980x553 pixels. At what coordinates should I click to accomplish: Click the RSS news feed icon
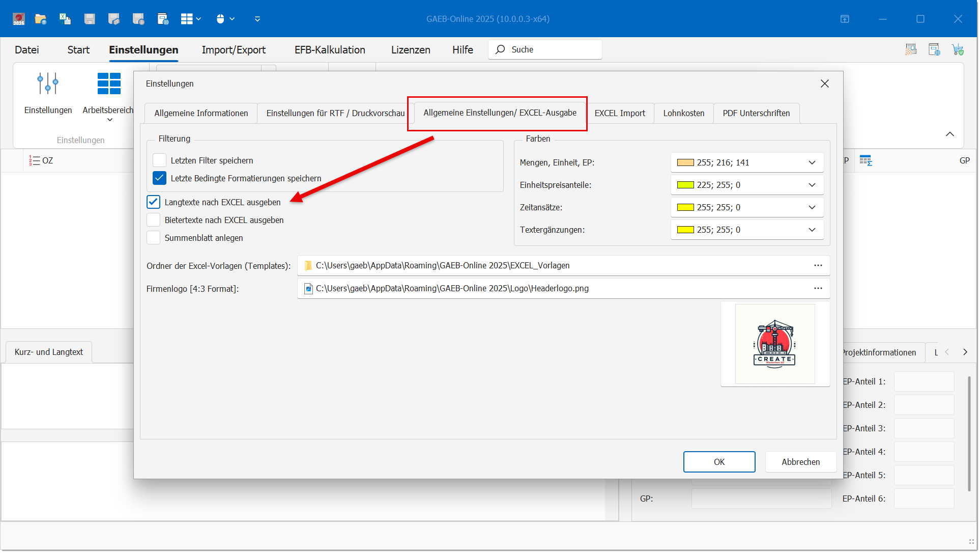click(911, 49)
